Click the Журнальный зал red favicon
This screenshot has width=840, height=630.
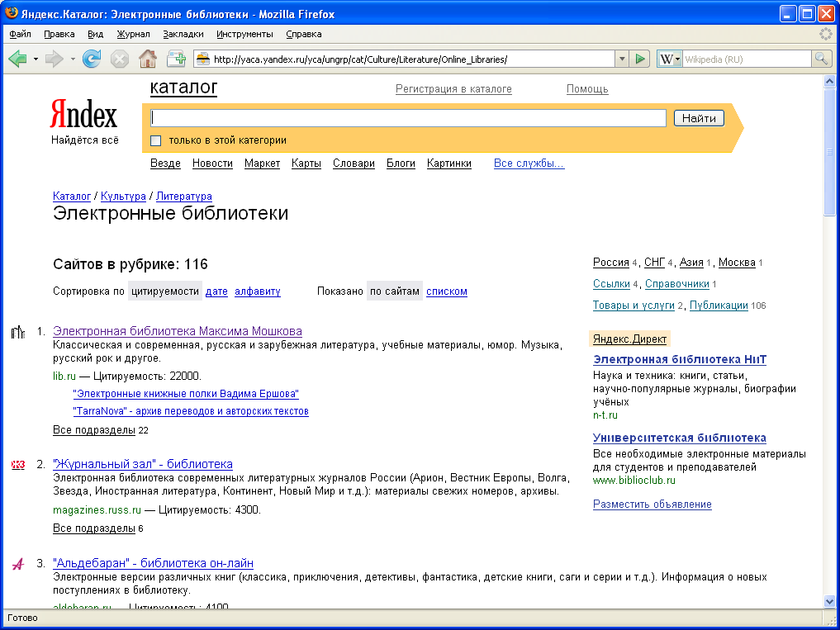pyautogui.click(x=17, y=465)
